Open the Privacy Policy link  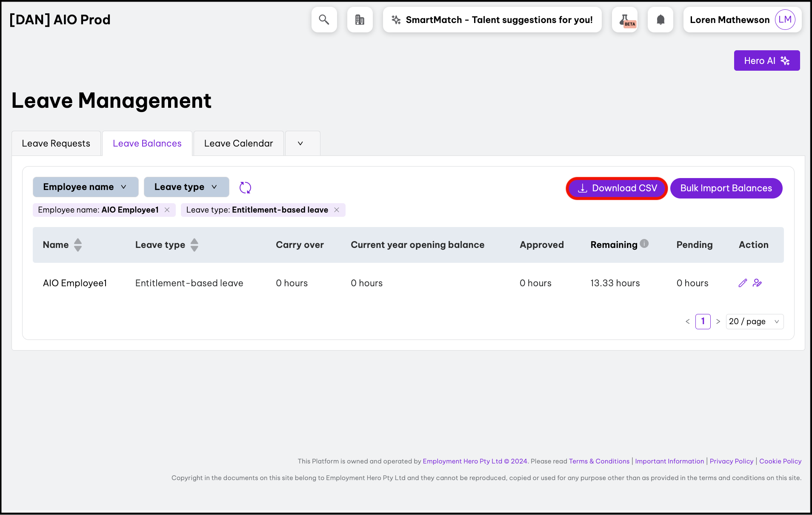[x=731, y=461]
